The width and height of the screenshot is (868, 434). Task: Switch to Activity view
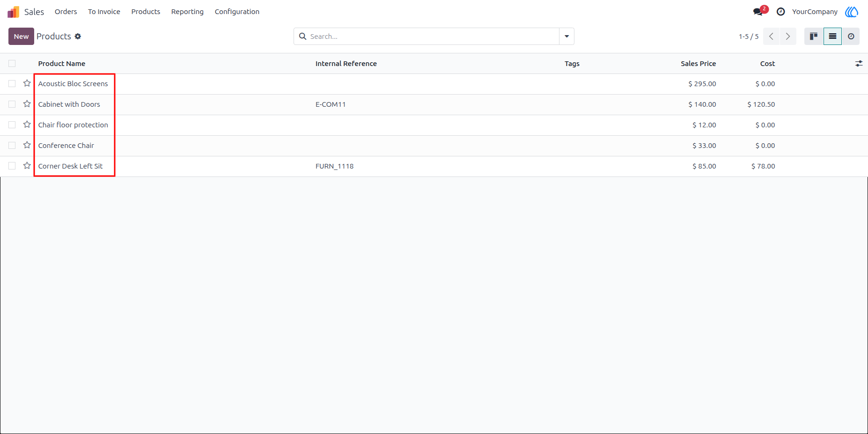(851, 36)
